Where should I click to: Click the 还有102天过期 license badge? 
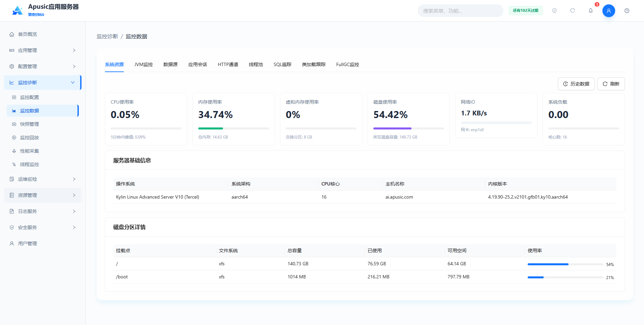526,11
